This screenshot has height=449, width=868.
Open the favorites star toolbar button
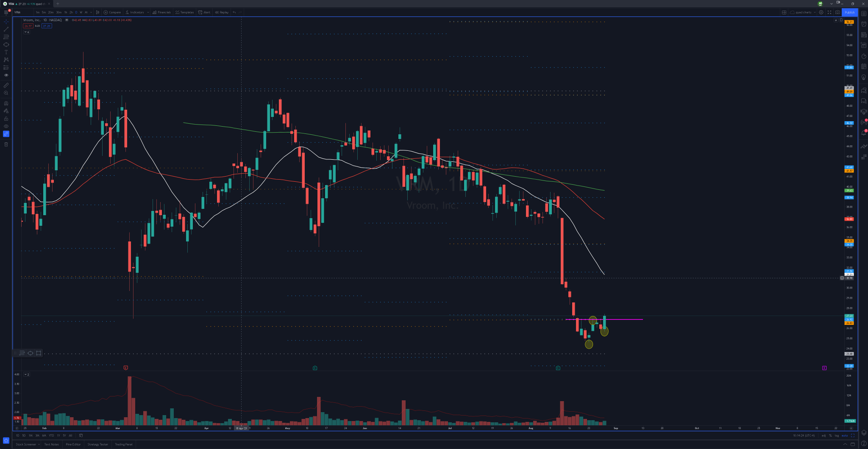tap(6, 441)
